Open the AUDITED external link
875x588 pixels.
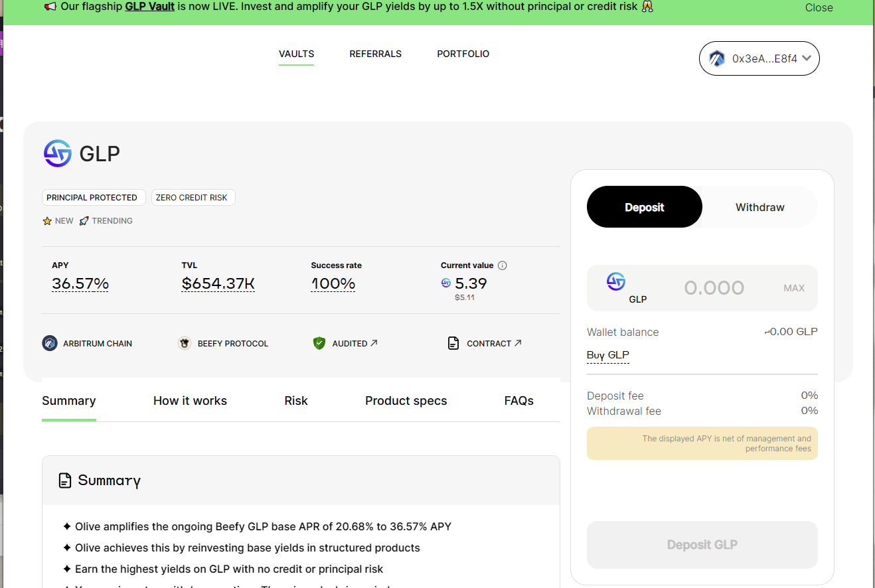(355, 343)
